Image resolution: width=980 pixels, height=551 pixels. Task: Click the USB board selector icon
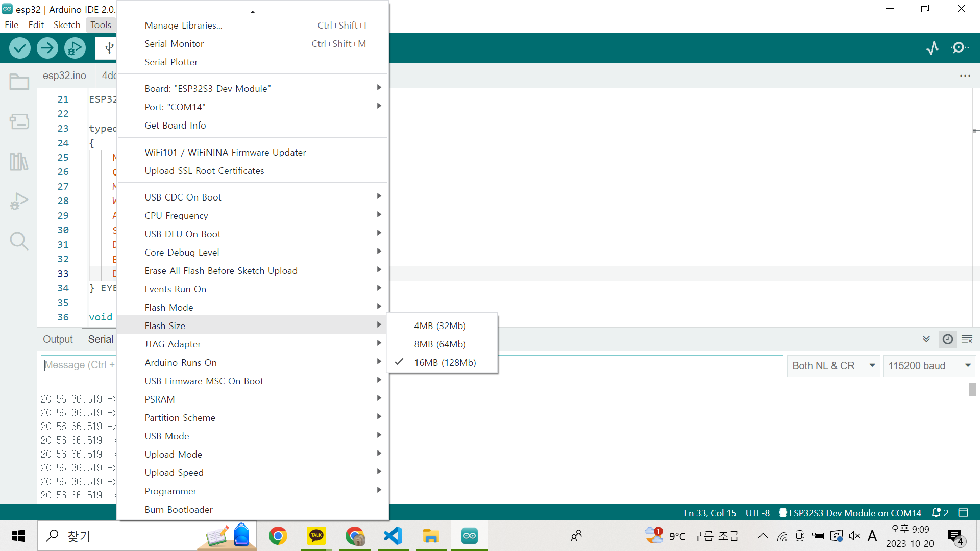point(109,48)
